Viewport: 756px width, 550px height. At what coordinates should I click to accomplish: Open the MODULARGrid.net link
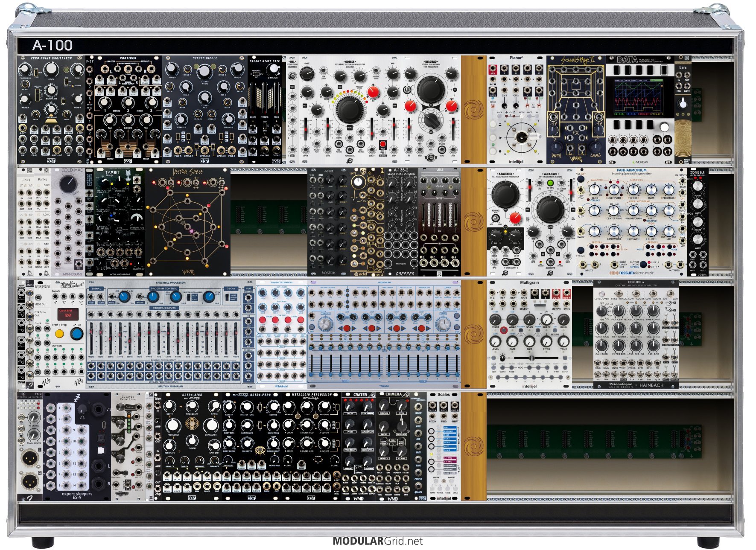pos(377,541)
